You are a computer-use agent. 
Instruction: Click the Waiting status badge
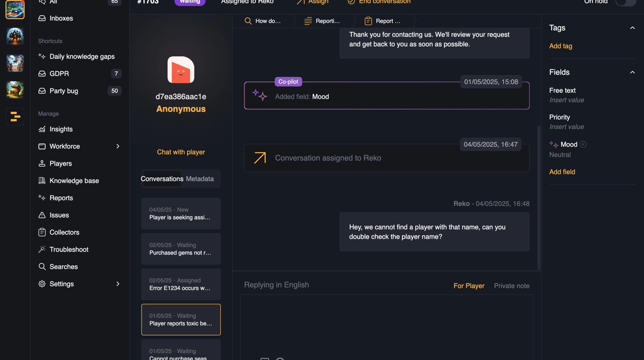(x=190, y=2)
